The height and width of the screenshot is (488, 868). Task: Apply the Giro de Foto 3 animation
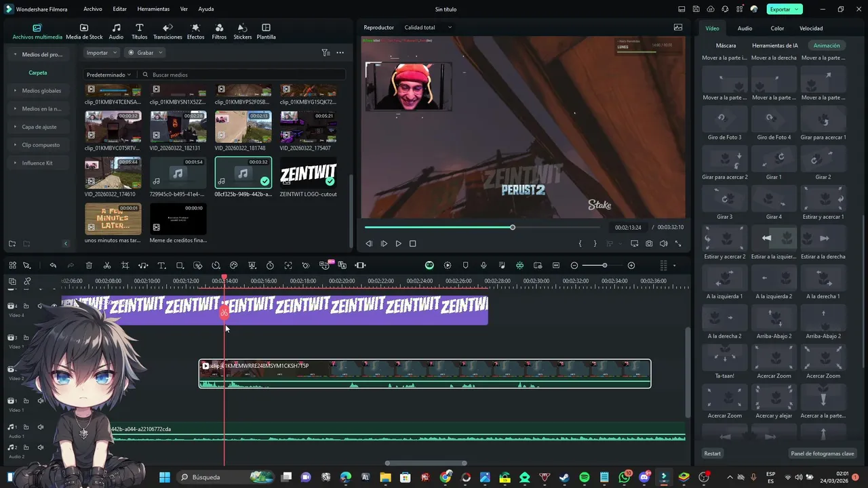coord(725,123)
